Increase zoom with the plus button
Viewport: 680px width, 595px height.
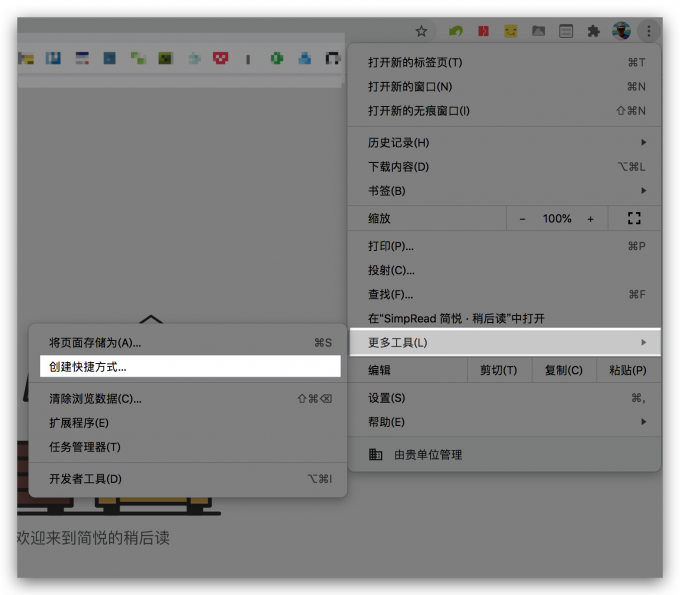pos(591,218)
